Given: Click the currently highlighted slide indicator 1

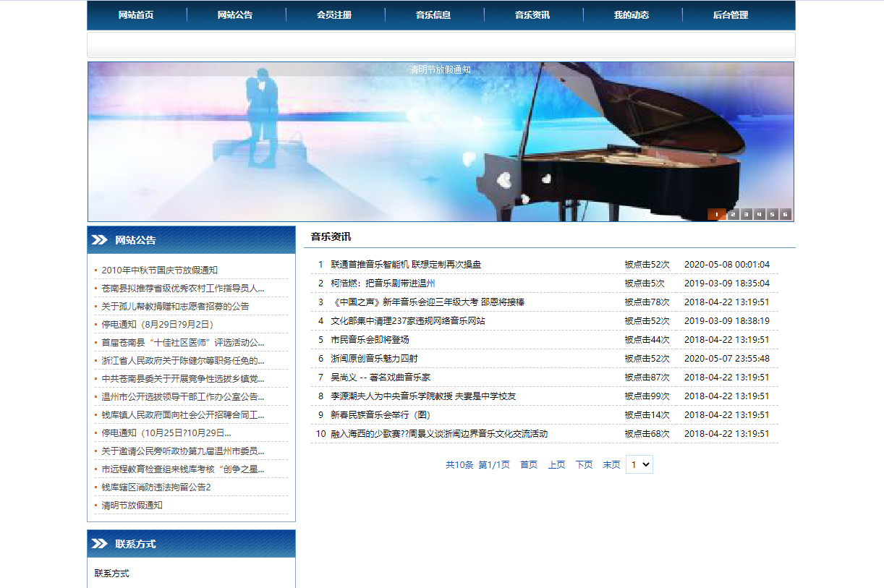Looking at the screenshot, I should 715,215.
